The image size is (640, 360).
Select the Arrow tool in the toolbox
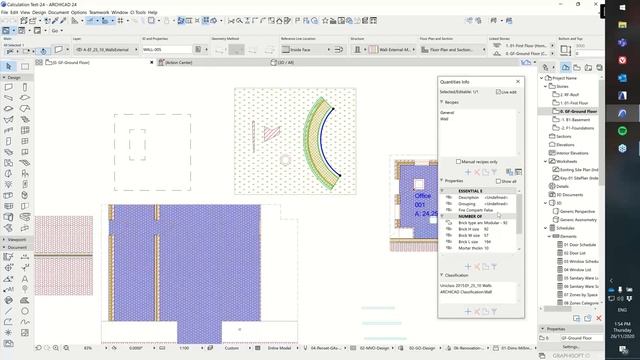(x=9, y=66)
